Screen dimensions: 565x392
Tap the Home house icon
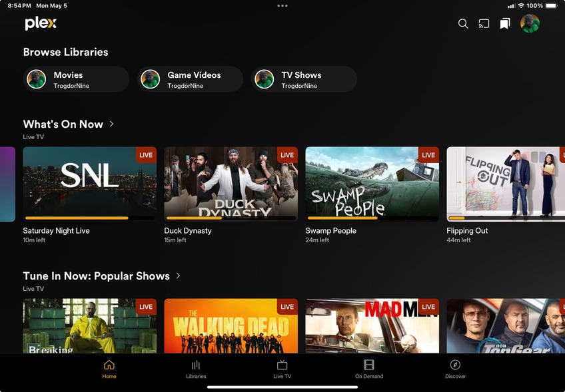click(x=109, y=365)
